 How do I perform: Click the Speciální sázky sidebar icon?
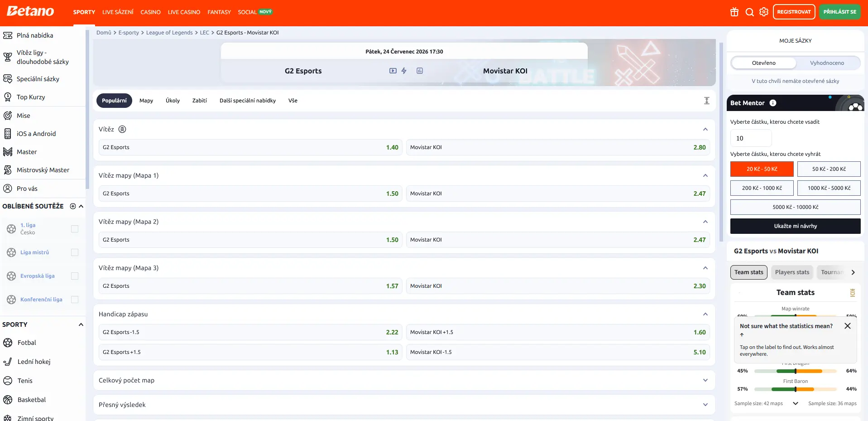(8, 79)
